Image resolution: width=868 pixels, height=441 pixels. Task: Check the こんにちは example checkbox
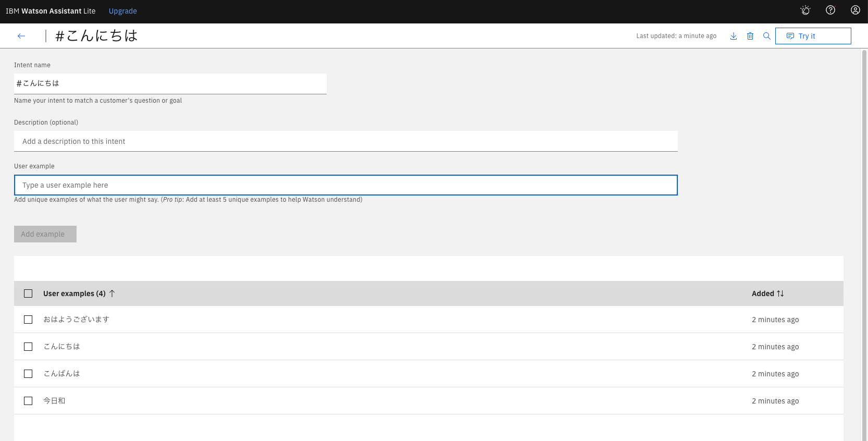pyautogui.click(x=28, y=347)
